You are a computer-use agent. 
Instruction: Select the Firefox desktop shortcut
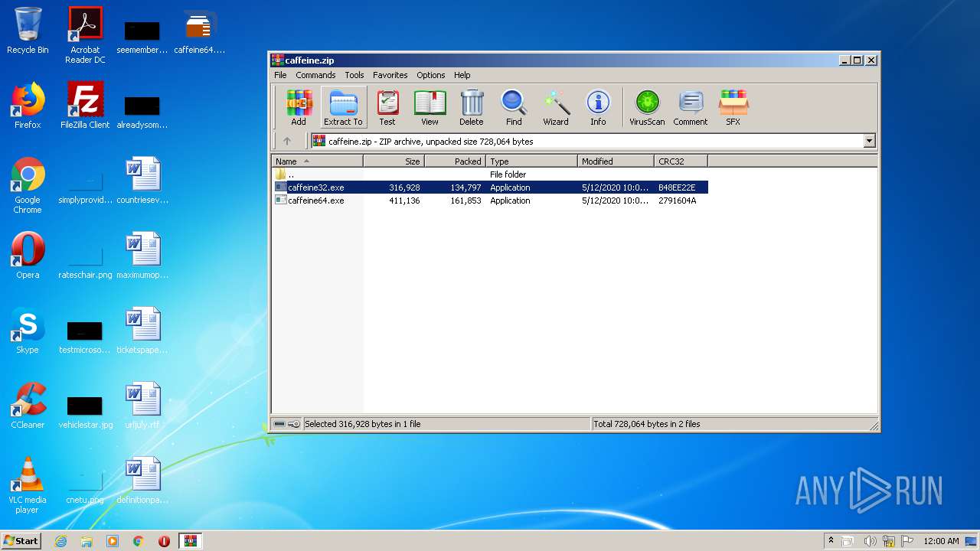(28, 106)
